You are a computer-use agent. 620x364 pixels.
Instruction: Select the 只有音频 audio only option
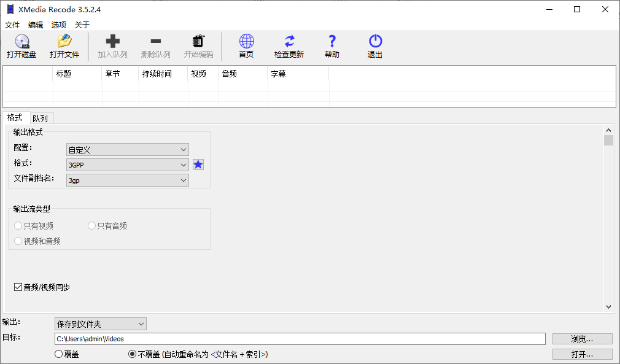click(x=91, y=225)
